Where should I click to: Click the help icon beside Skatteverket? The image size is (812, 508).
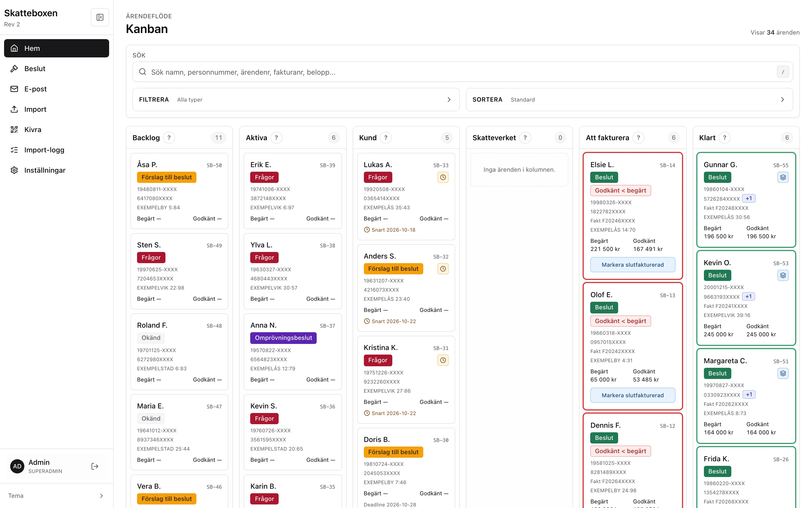(525, 138)
